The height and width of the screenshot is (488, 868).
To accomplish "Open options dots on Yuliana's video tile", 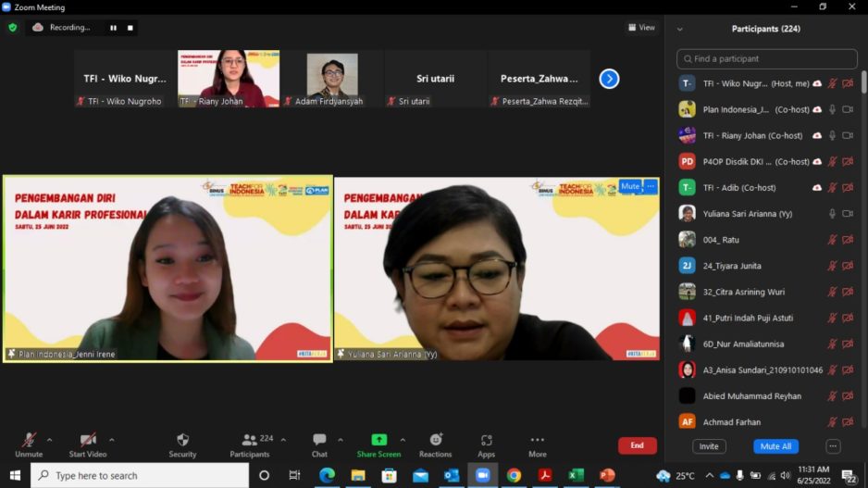I will point(651,186).
